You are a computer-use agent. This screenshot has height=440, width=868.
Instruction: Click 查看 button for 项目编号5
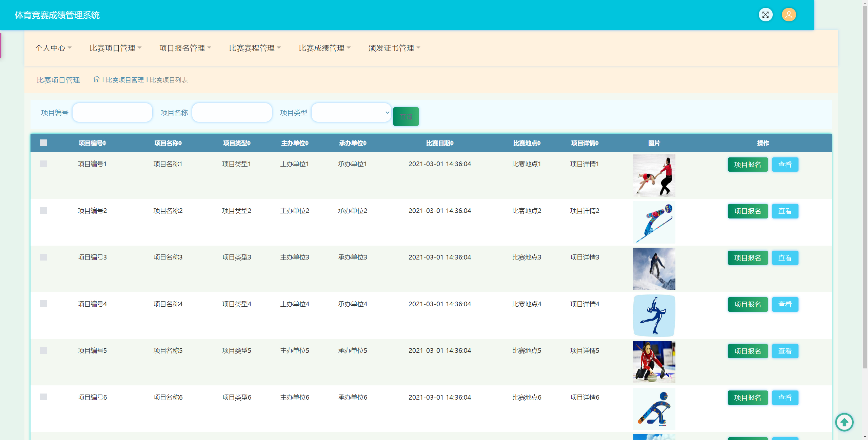coord(785,351)
